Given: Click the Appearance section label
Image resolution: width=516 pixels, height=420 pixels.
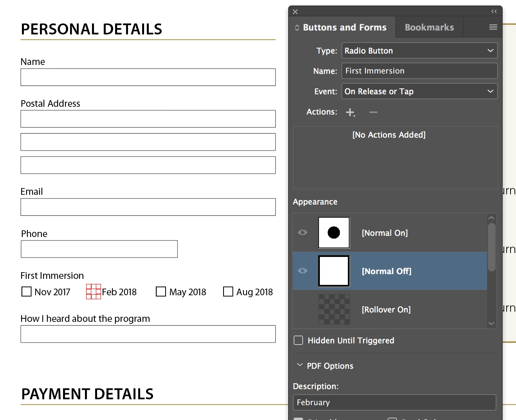Looking at the screenshot, I should (315, 202).
